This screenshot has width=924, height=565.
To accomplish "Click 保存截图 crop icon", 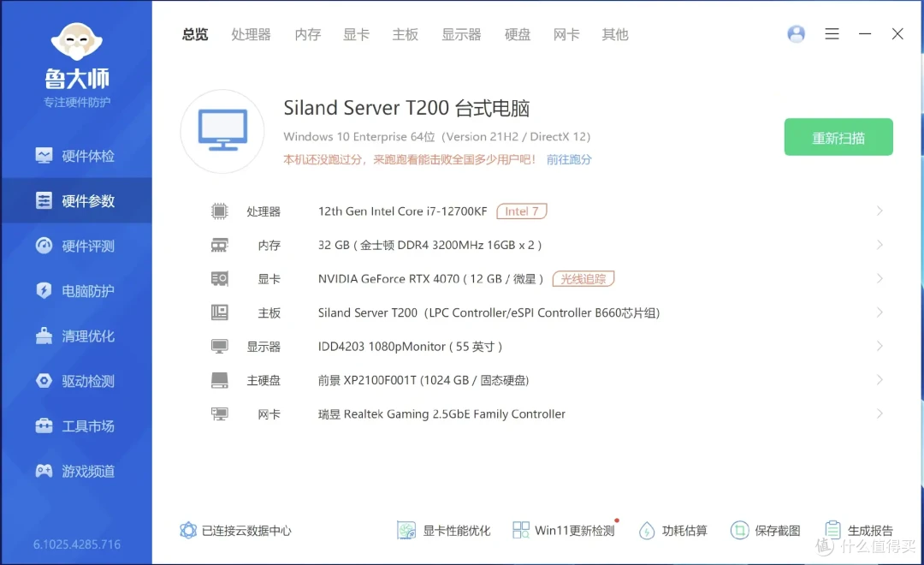I will point(739,530).
